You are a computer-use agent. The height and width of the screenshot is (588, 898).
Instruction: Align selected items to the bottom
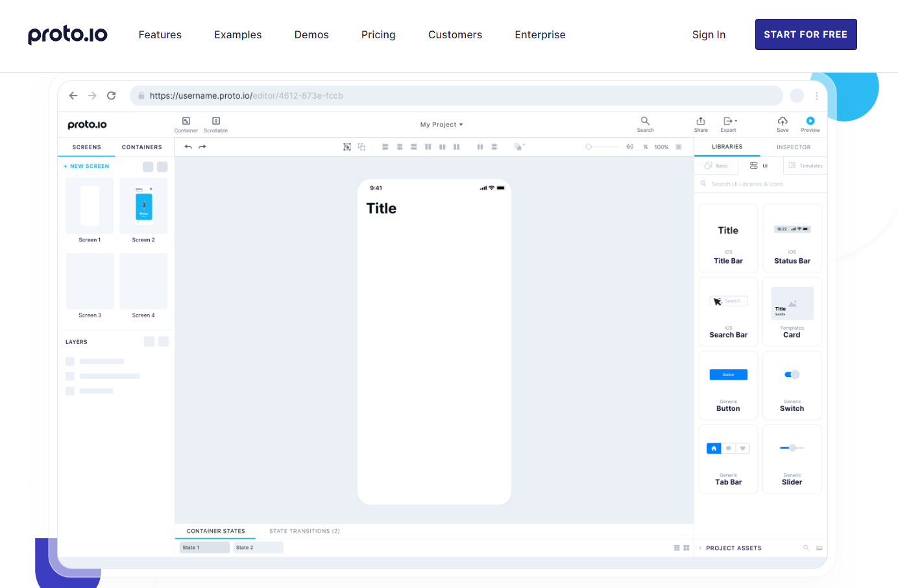pyautogui.click(x=457, y=147)
